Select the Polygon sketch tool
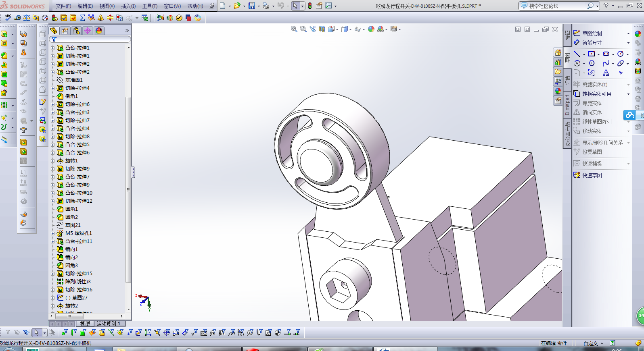This screenshot has height=351, width=644. pyautogui.click(x=592, y=63)
